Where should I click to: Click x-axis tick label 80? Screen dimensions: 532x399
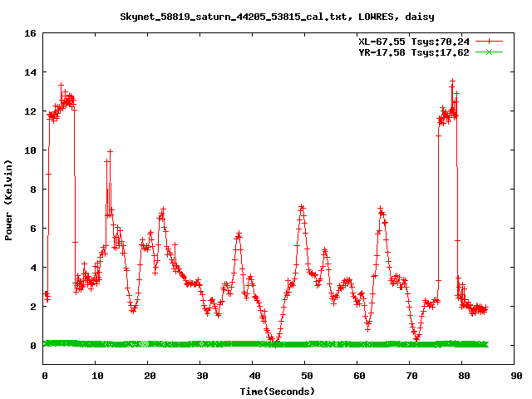pyautogui.click(x=464, y=376)
